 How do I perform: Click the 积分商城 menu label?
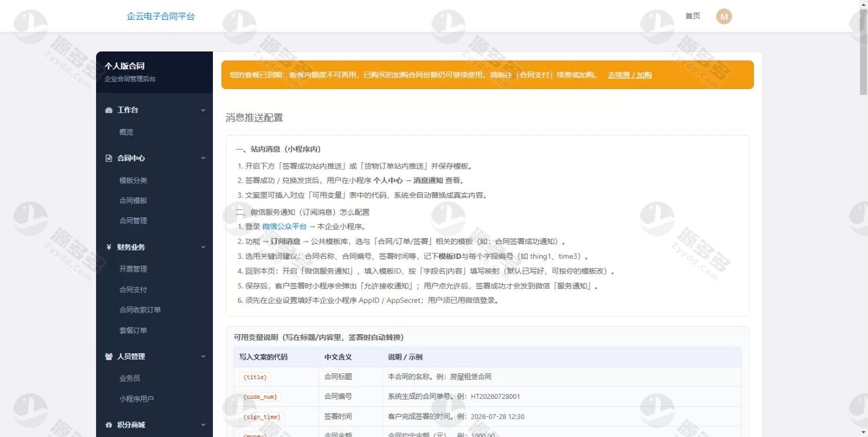click(x=131, y=425)
